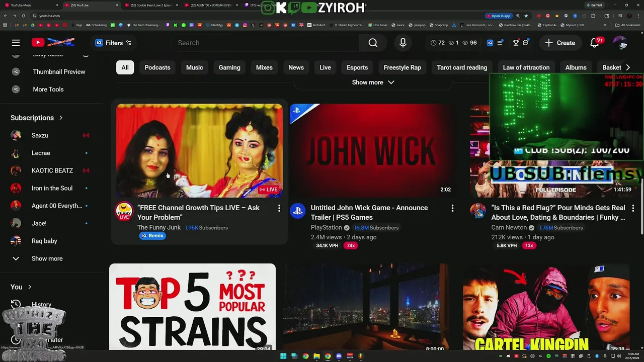Go to YouTube home via logo
This screenshot has height=362, width=644.
[x=53, y=43]
